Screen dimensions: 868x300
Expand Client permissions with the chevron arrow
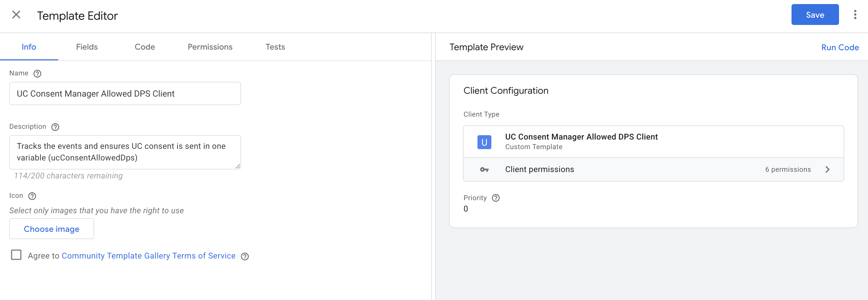[827, 169]
